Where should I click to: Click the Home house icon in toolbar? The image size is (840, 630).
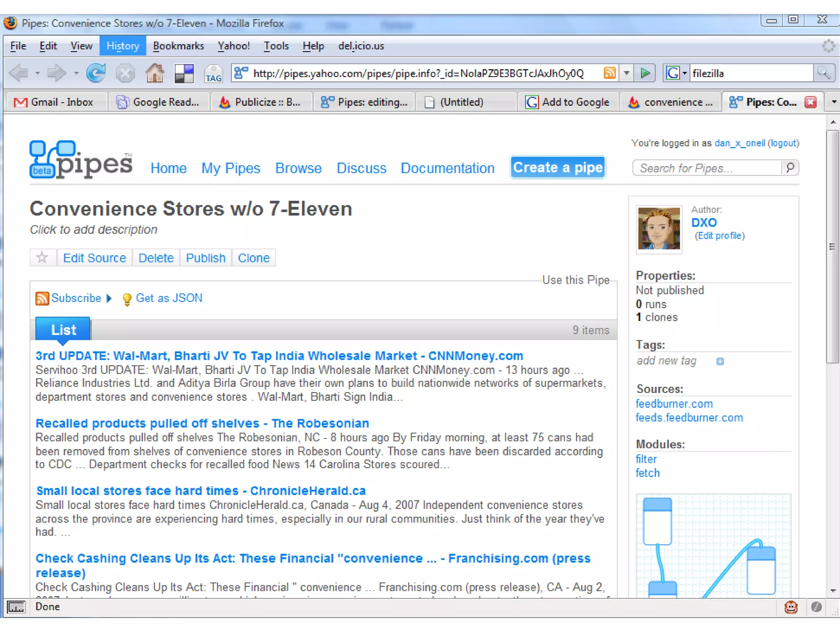(155, 73)
